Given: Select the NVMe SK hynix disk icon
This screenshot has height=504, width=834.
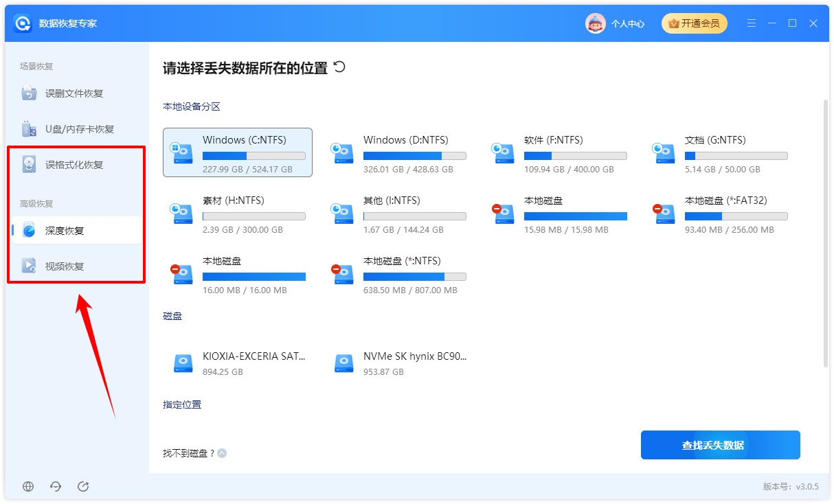Looking at the screenshot, I should [x=344, y=363].
